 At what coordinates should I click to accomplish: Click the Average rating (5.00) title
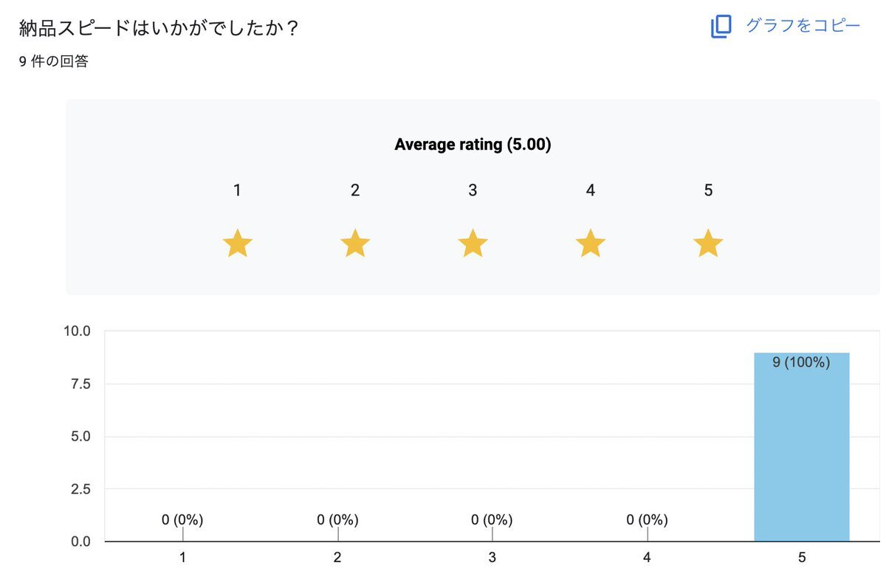[x=473, y=145]
